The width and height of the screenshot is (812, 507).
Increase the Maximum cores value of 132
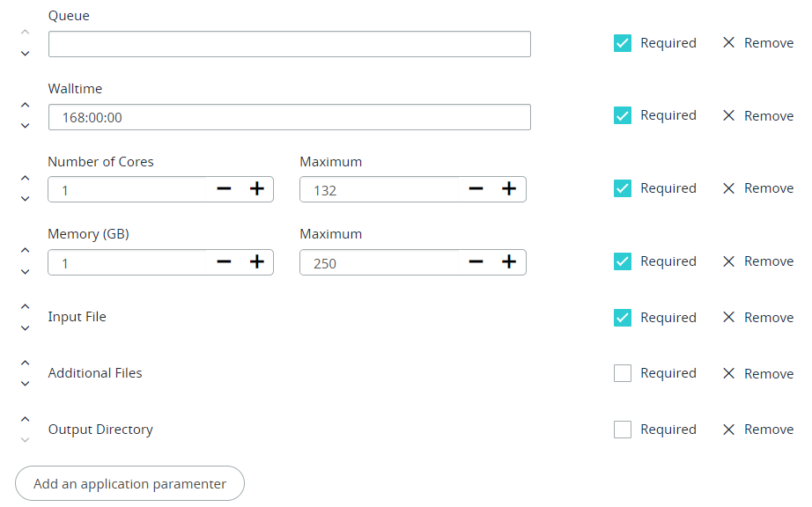coord(508,189)
